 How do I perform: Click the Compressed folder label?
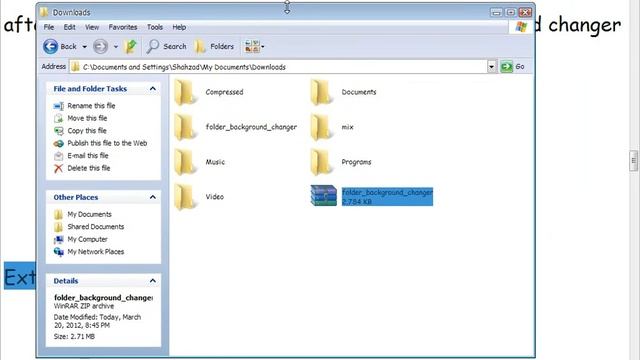pyautogui.click(x=224, y=92)
